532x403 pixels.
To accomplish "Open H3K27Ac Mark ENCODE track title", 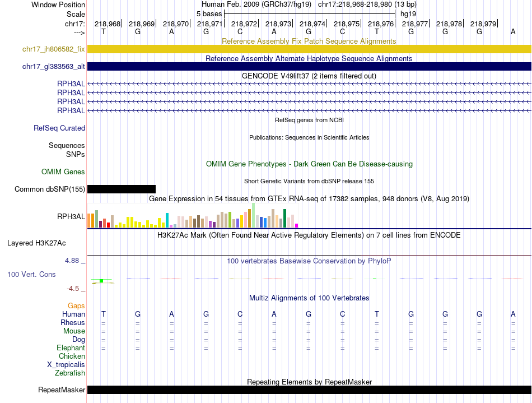I will click(x=309, y=235).
